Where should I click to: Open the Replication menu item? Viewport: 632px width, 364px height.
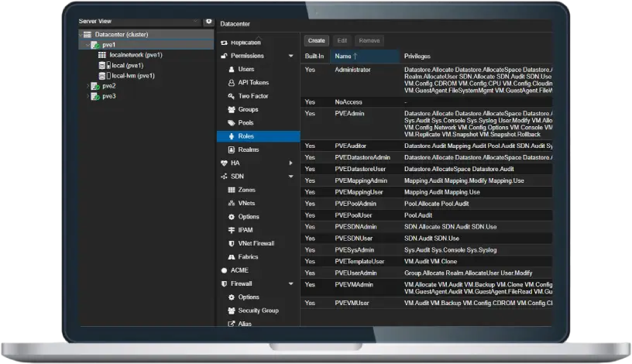pos(259,43)
